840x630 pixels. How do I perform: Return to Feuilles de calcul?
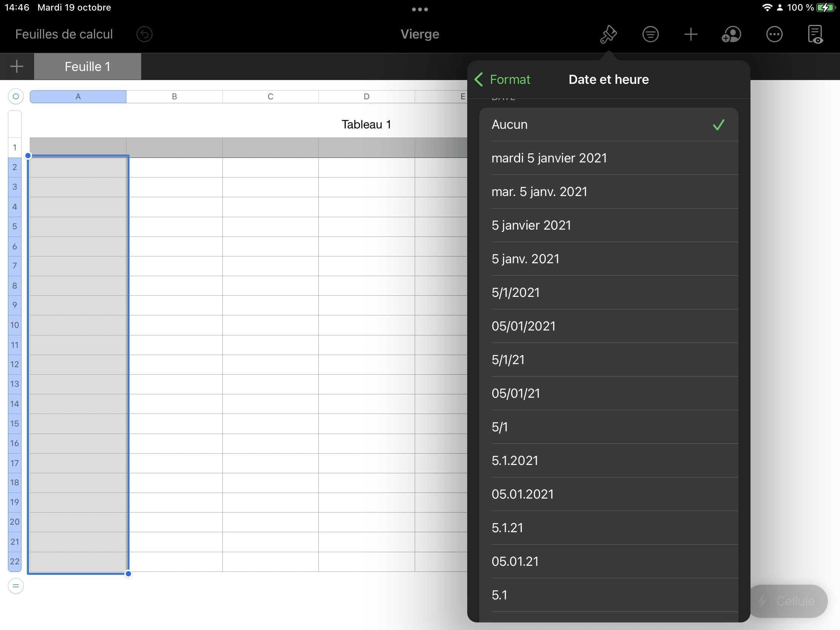coord(64,34)
